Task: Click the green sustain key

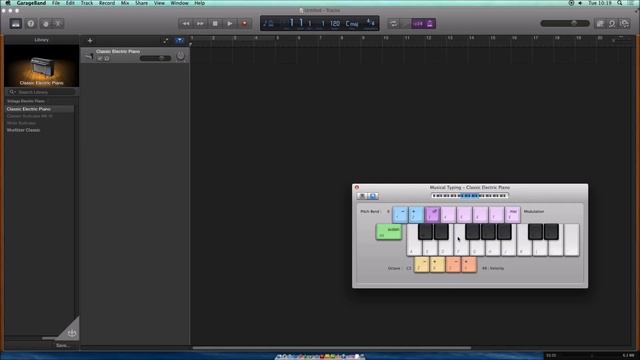Action: [x=389, y=232]
